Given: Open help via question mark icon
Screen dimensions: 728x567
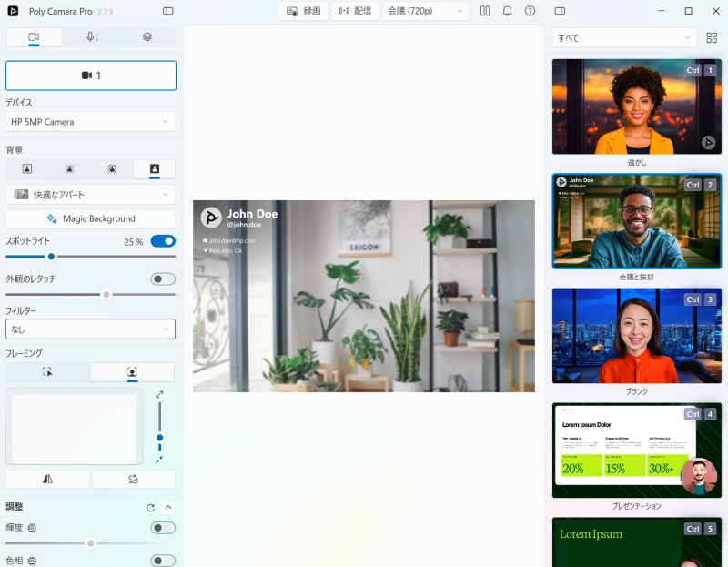Looking at the screenshot, I should coord(531,11).
